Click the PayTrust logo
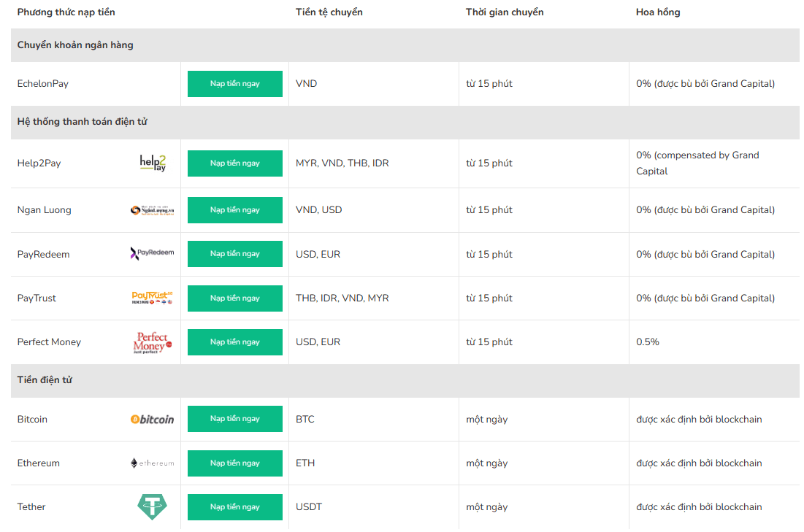Screen dimensions: 804x532 153,297
